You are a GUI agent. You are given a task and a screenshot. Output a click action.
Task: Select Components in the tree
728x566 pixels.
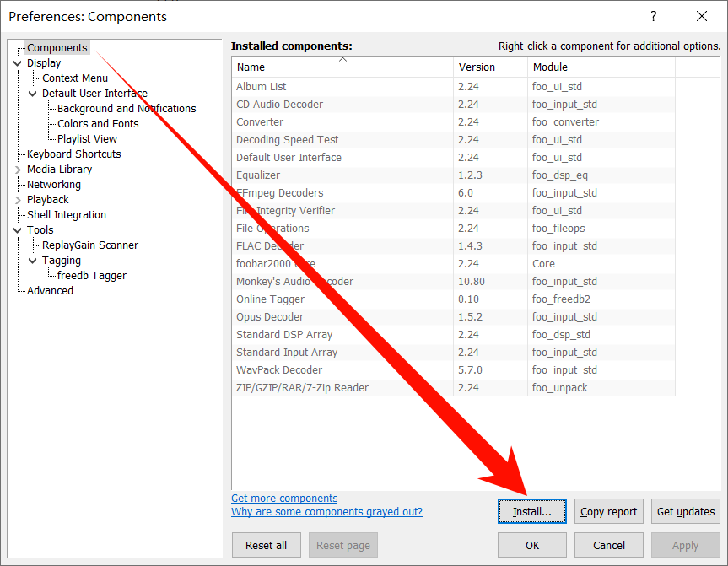[x=57, y=48]
